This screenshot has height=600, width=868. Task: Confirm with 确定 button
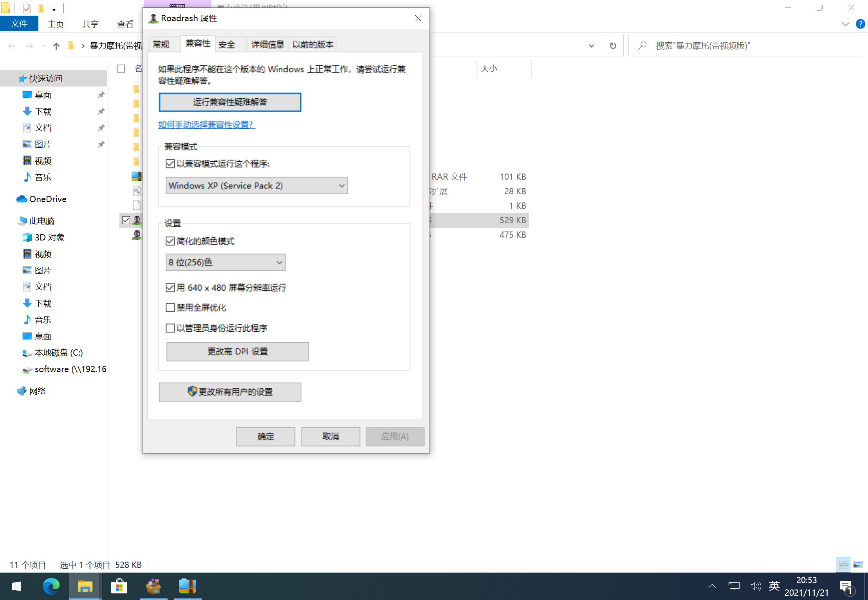pos(265,436)
